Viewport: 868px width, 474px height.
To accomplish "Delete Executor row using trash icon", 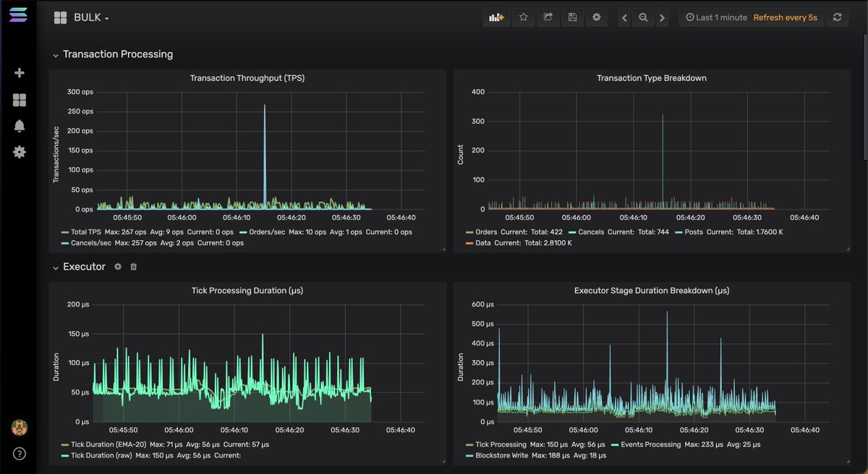I will tap(133, 267).
